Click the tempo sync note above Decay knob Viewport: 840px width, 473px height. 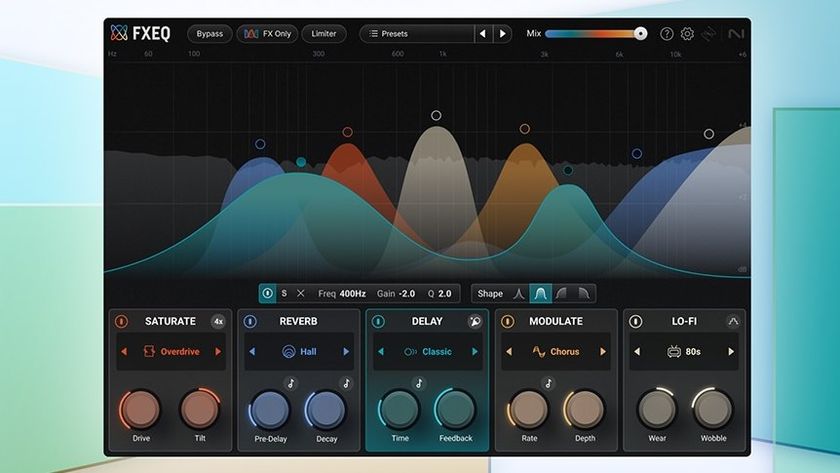tap(346, 383)
